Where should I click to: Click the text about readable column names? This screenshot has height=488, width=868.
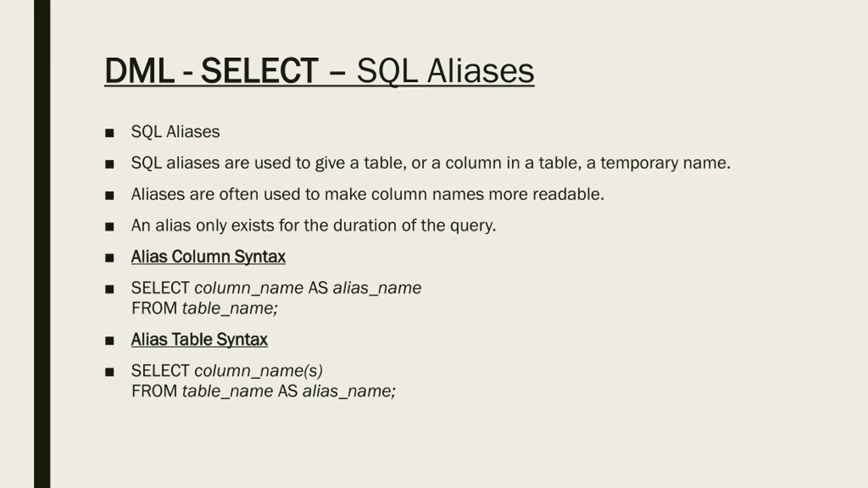point(368,194)
